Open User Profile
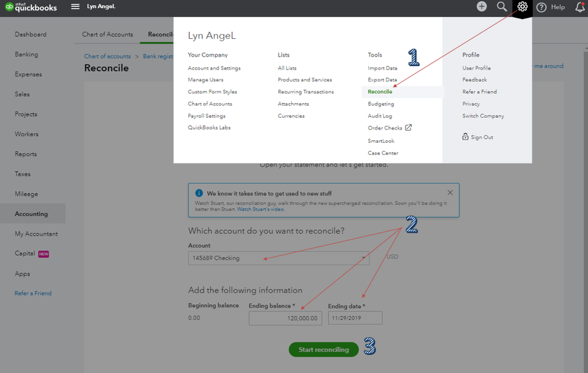588x373 pixels. [x=476, y=68]
